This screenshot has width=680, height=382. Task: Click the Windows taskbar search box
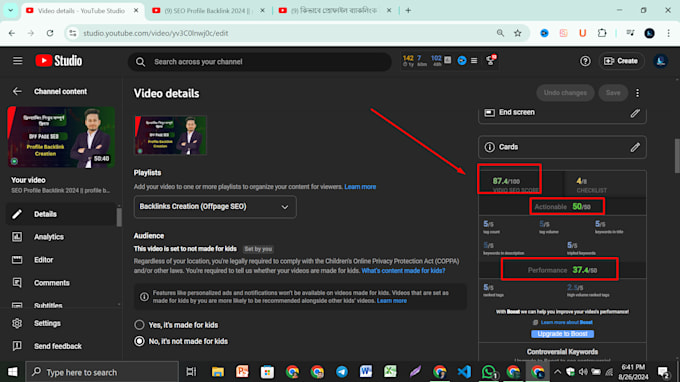click(102, 372)
